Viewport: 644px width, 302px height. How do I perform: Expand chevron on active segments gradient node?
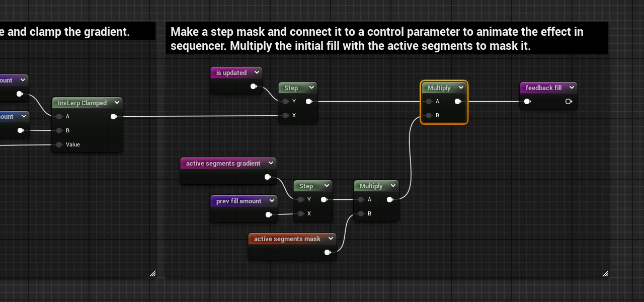click(x=271, y=163)
